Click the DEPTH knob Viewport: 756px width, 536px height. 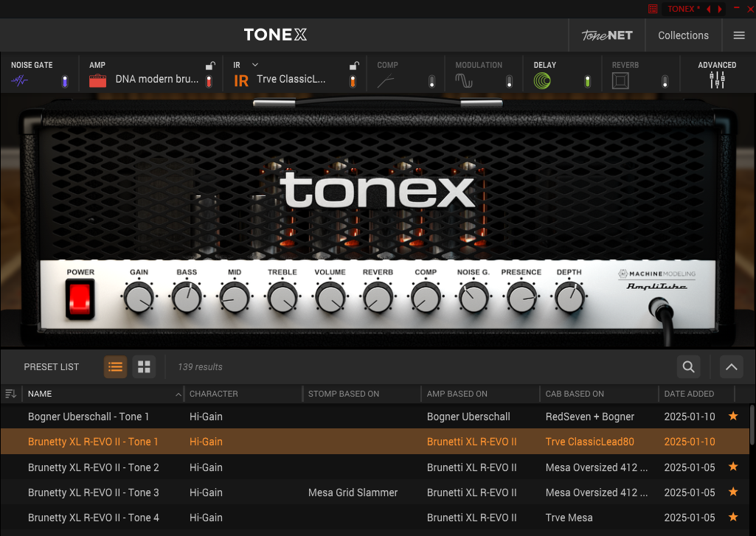coord(569,298)
